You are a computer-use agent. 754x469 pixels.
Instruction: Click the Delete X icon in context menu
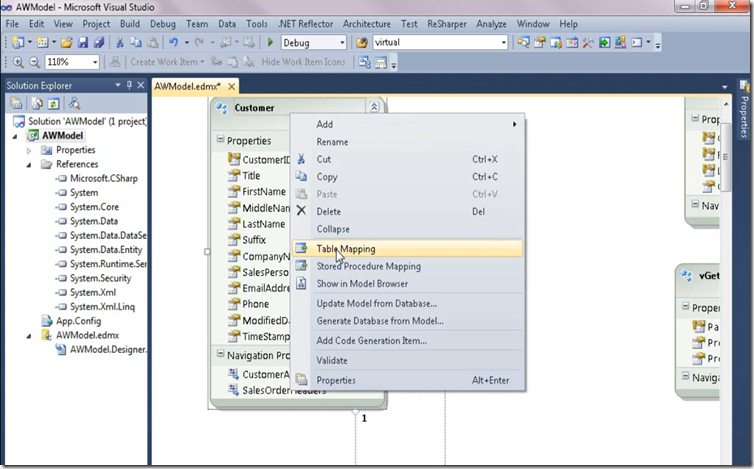point(301,211)
